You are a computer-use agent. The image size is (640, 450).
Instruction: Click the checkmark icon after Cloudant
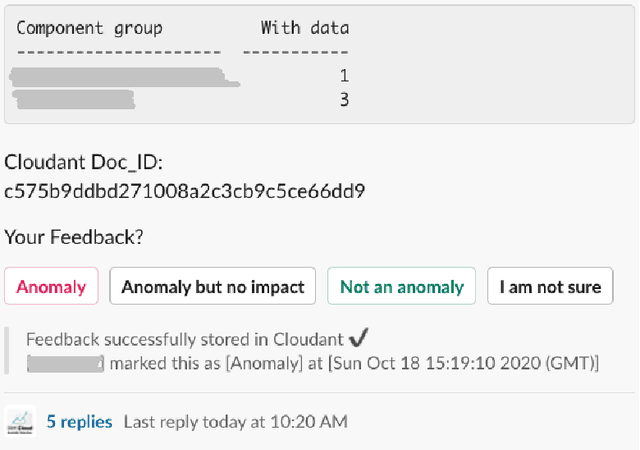coord(359,339)
